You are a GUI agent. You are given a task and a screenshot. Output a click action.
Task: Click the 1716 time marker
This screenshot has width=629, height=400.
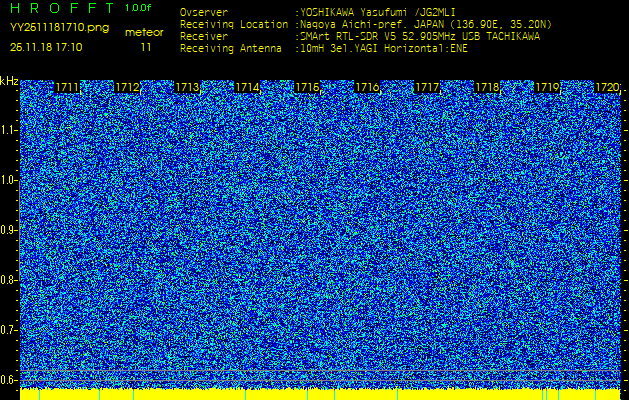pos(367,87)
